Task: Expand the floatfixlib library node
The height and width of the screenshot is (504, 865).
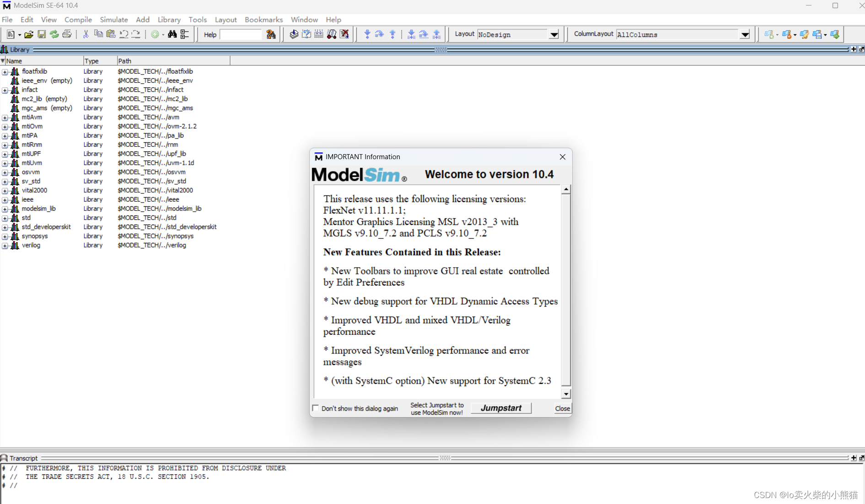Action: pyautogui.click(x=5, y=72)
